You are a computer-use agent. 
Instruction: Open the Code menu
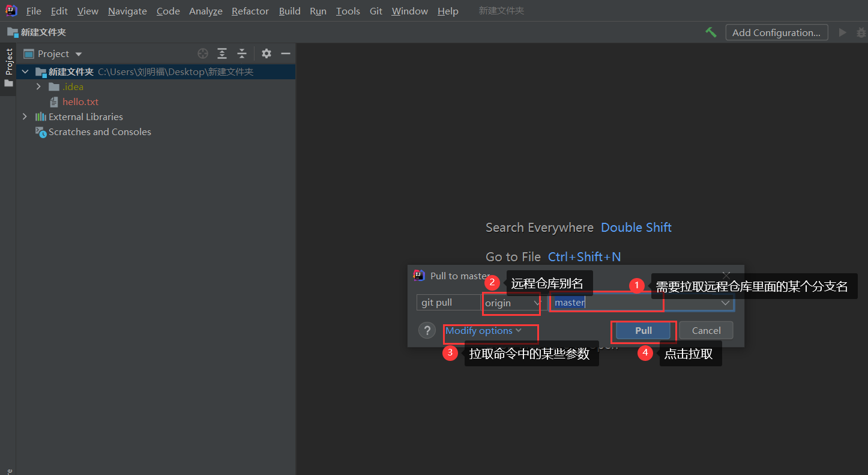(168, 11)
